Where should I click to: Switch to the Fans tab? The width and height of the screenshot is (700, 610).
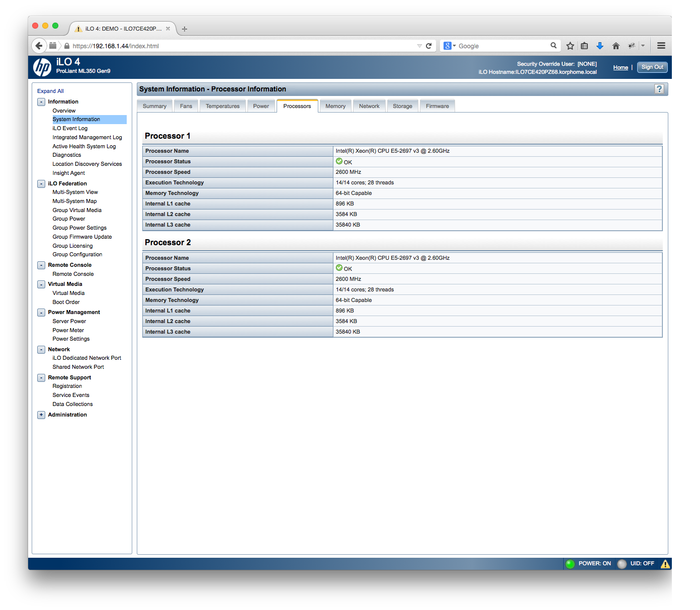point(186,106)
